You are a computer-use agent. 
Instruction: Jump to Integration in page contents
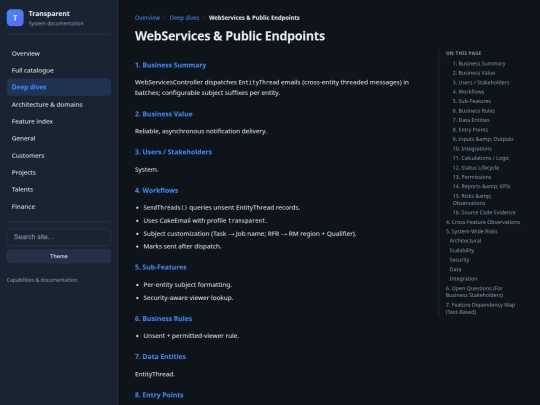tap(463, 279)
